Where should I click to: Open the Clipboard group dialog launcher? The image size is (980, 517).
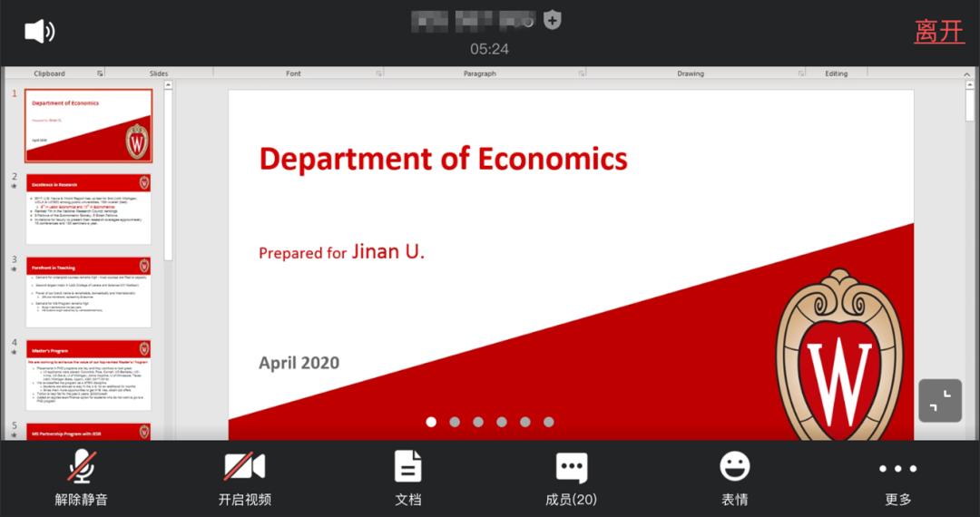[x=100, y=73]
